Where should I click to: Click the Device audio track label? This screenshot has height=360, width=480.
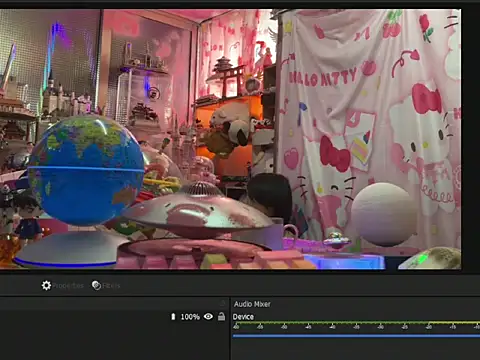[x=243, y=317]
